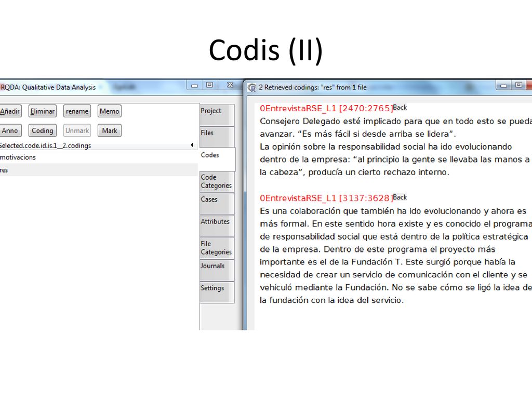Open the Memo button
The image size is (532, 399).
tap(109, 111)
